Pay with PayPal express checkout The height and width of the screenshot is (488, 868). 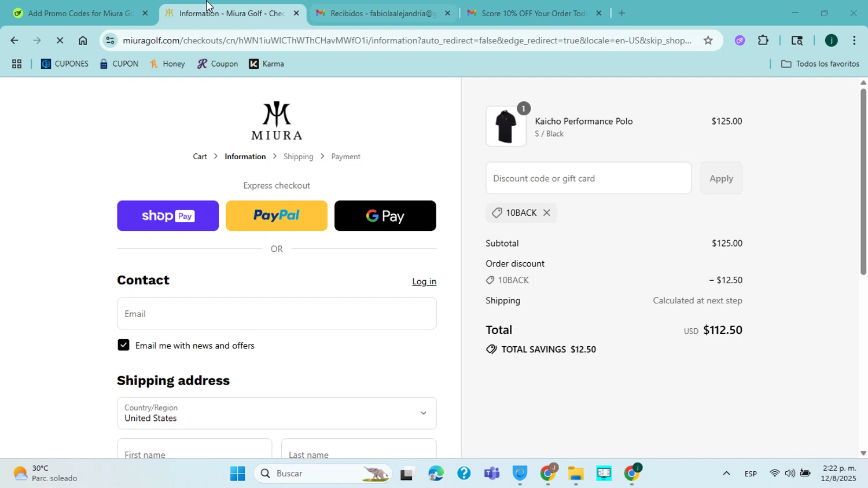click(x=277, y=216)
